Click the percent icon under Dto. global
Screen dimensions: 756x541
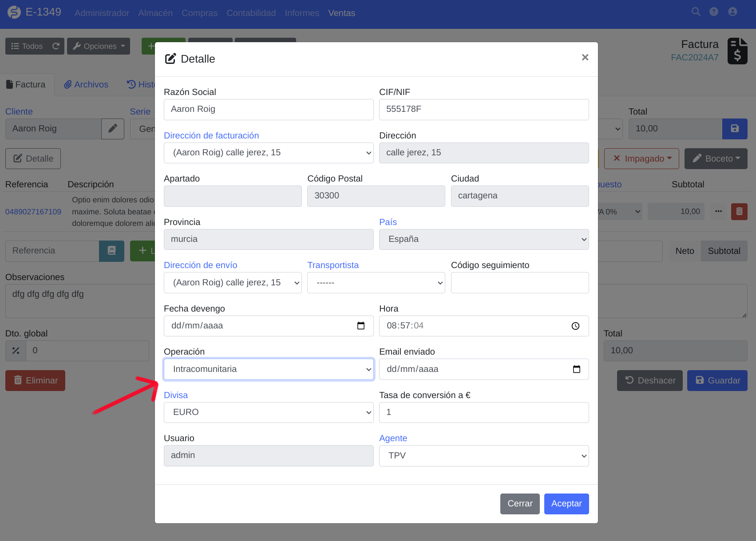pos(16,351)
